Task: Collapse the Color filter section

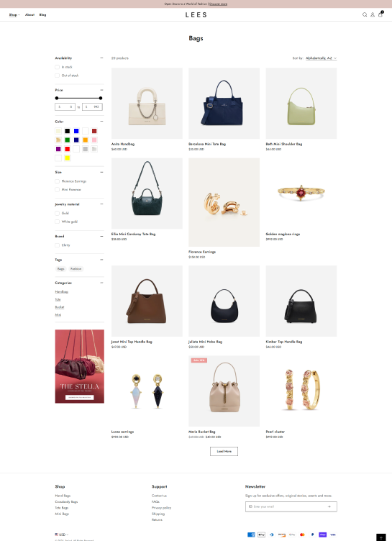Action: (x=101, y=122)
